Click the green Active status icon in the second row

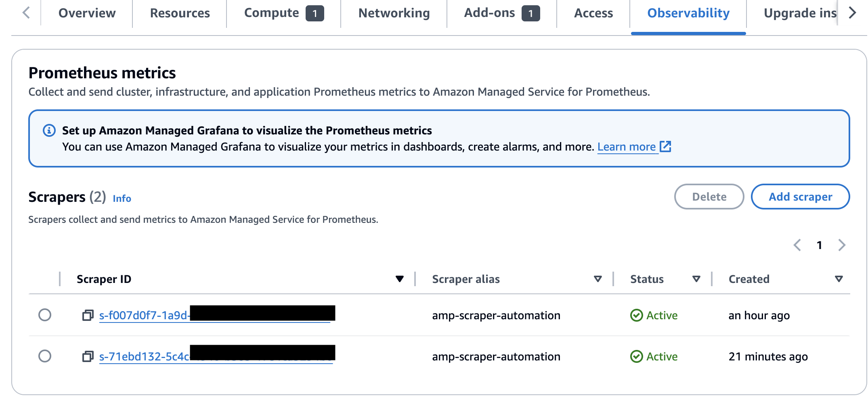click(637, 357)
